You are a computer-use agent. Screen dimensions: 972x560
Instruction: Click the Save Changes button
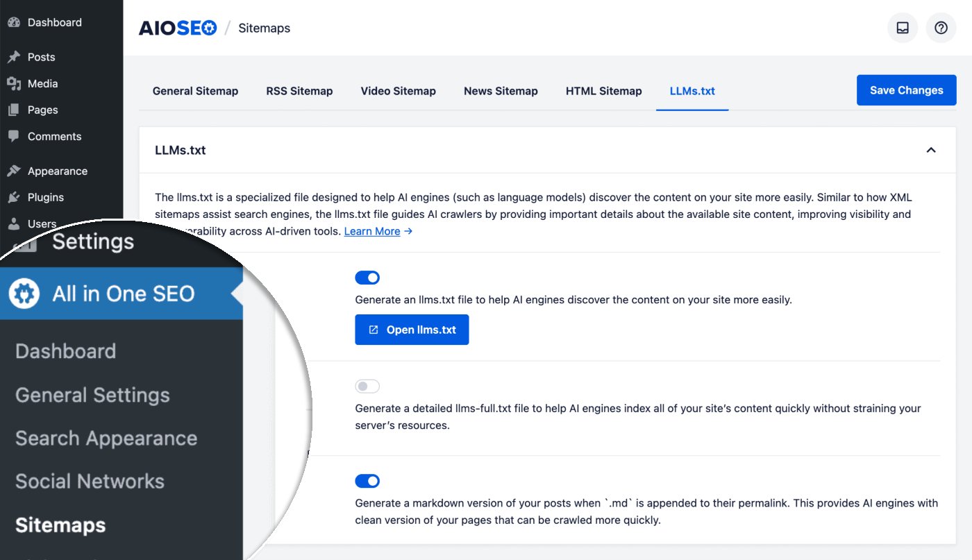906,90
